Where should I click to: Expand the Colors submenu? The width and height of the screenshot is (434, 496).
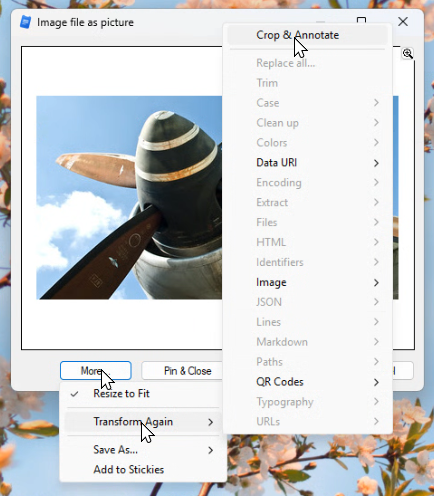pyautogui.click(x=307, y=143)
